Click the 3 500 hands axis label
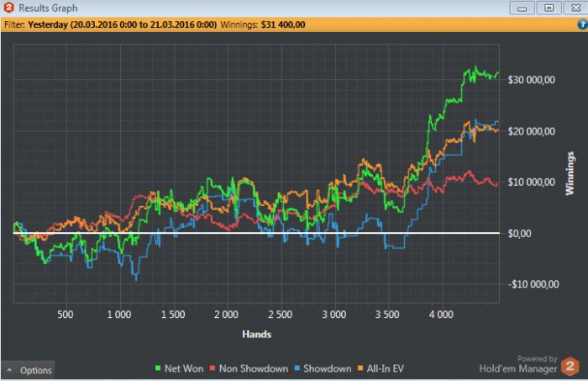The image size is (588, 381). pos(387,315)
